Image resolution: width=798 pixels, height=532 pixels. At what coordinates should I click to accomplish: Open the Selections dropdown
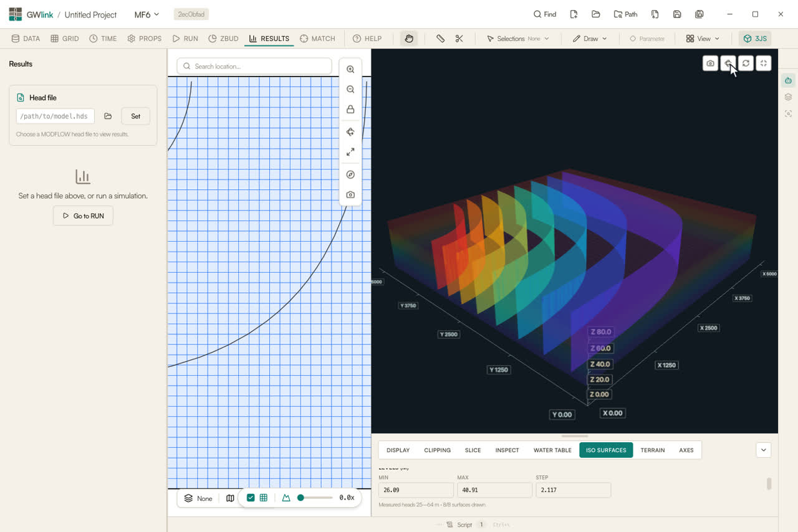[x=517, y=39]
